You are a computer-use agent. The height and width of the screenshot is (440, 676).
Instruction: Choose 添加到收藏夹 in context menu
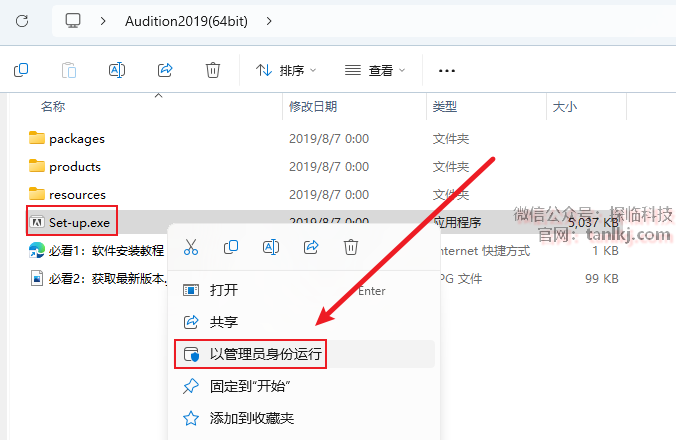[304, 418]
